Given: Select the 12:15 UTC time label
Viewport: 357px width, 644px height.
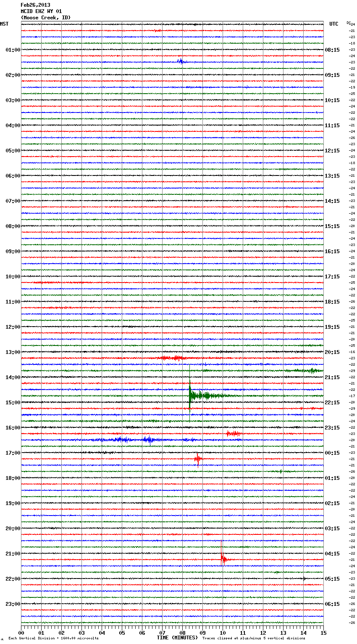Looking at the screenshot, I should coord(332,151).
